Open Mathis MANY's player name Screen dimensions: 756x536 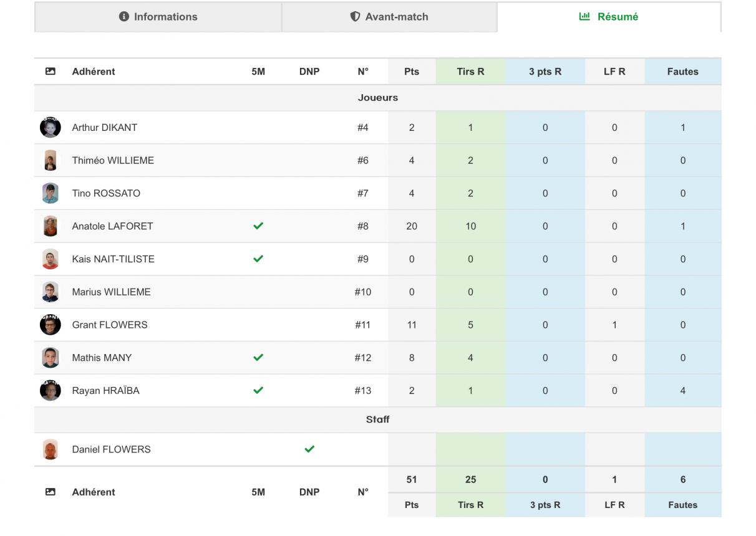click(x=102, y=358)
